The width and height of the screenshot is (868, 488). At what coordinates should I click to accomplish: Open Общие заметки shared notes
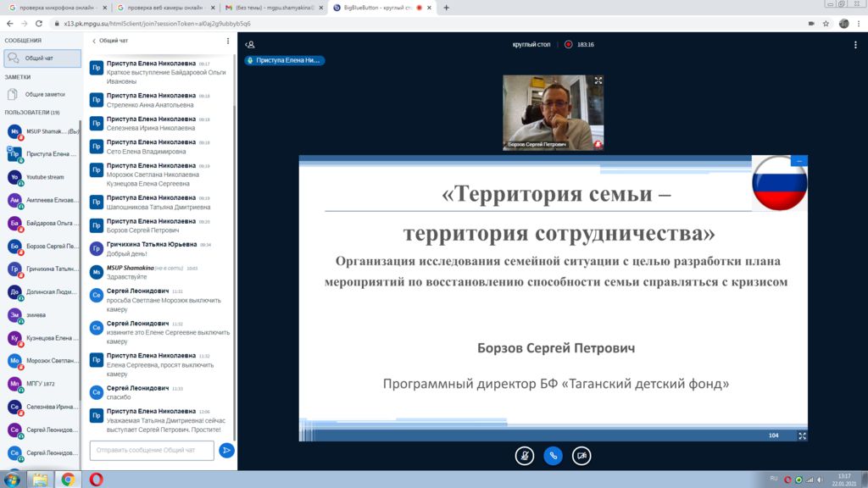44,94
